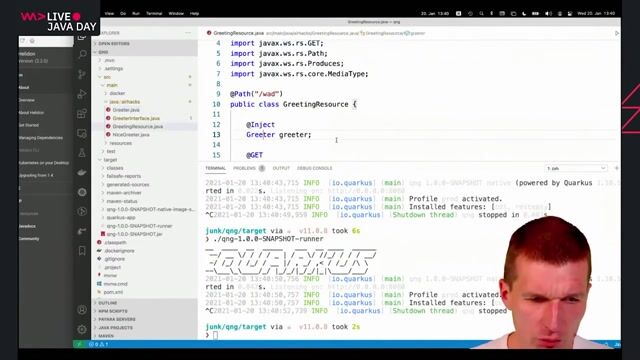Open pom.xml in the explorer
Viewport: 640px width, 360px height.
[113, 292]
